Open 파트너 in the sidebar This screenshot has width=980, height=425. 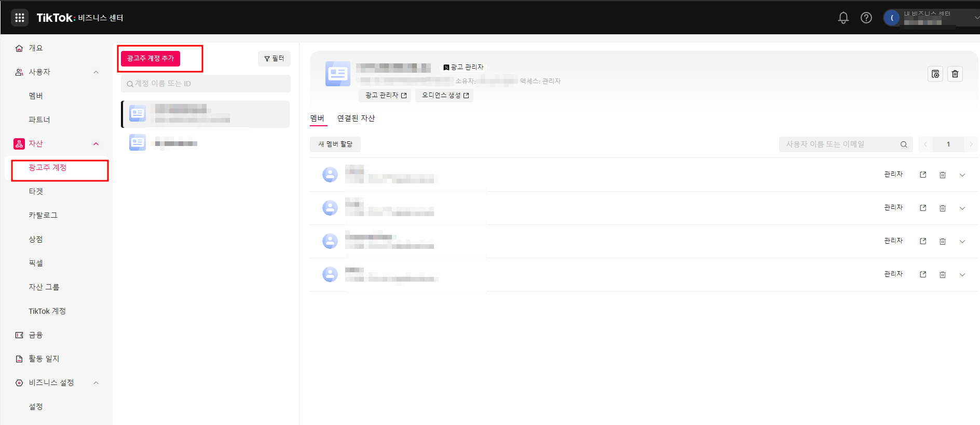[x=39, y=120]
